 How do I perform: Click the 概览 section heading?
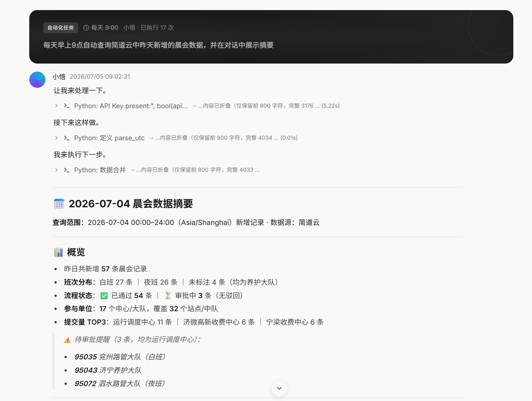(76, 252)
